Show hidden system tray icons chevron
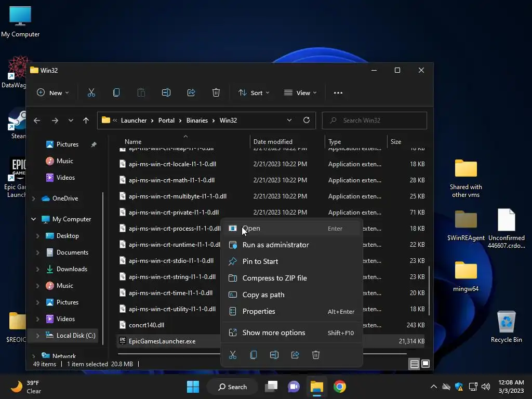The image size is (532, 399). tap(434, 387)
